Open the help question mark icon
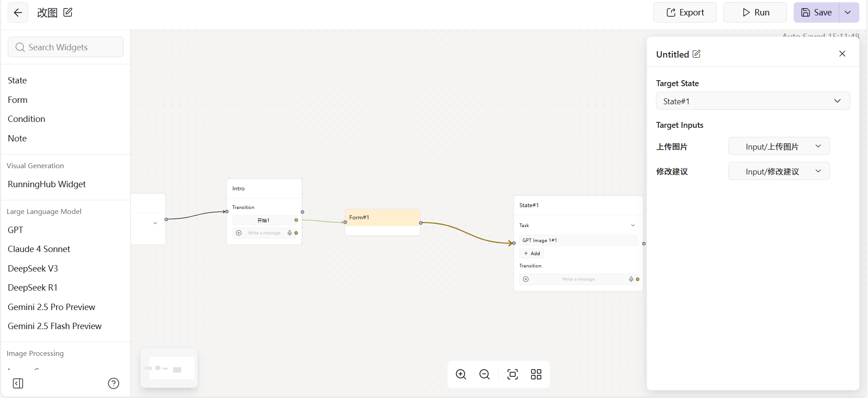The width and height of the screenshot is (868, 398). point(113,383)
